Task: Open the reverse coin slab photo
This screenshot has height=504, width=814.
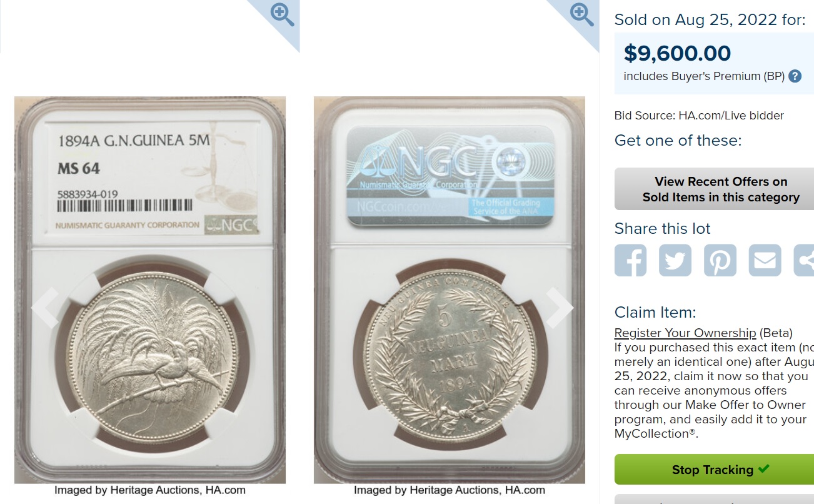Action: pos(450,290)
